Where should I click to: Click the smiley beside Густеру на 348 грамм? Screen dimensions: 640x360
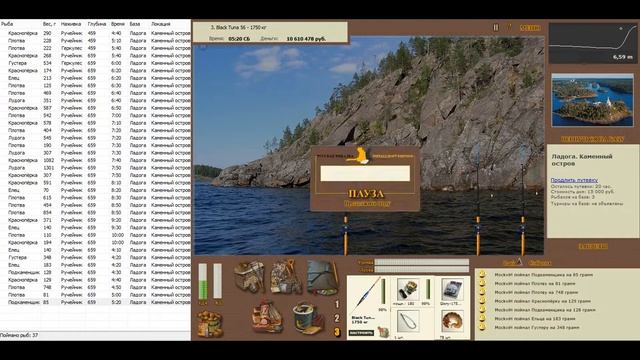[x=482, y=327]
